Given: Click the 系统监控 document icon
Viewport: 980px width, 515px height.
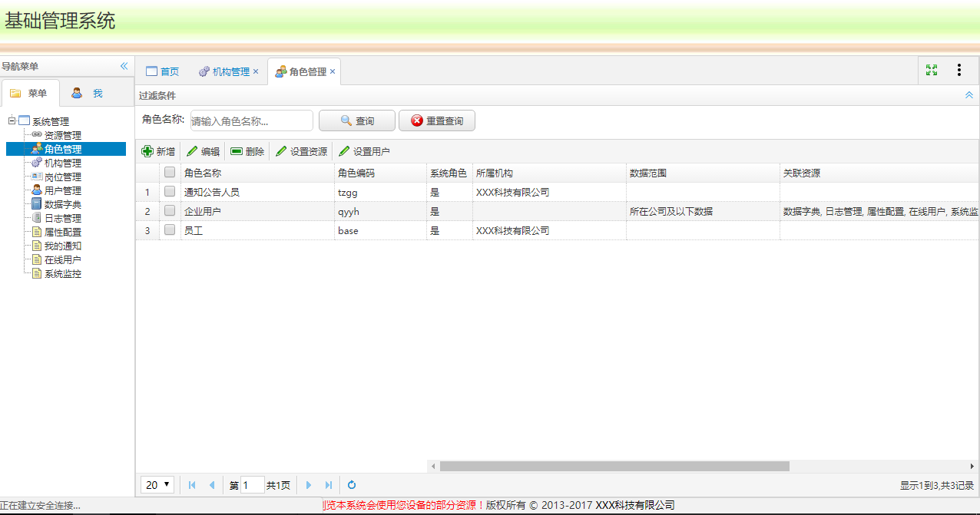Looking at the screenshot, I should 37,273.
